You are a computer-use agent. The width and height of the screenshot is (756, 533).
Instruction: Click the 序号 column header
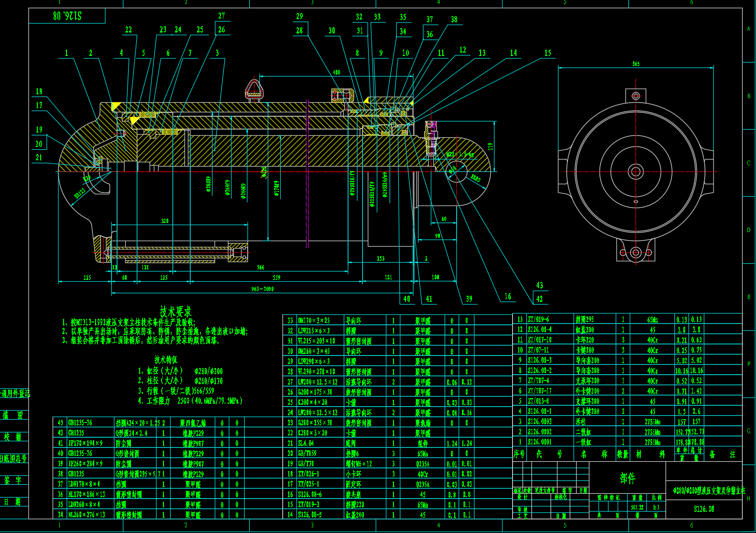[519, 454]
